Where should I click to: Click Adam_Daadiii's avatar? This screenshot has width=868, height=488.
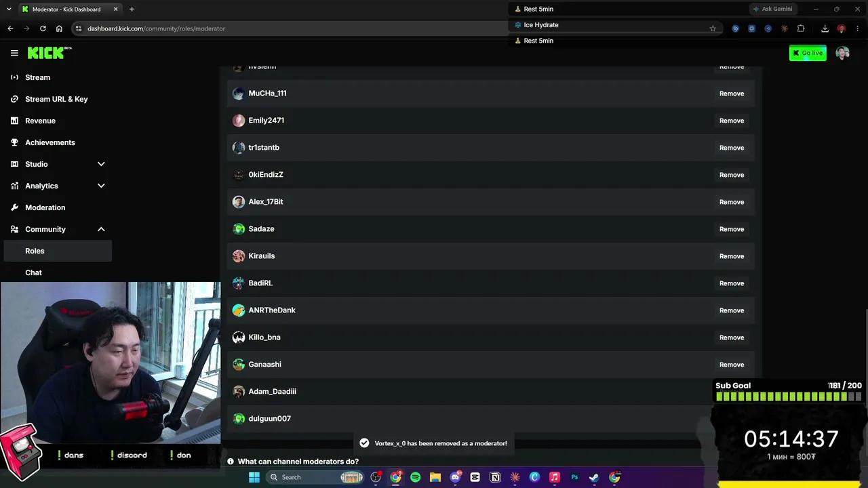click(239, 392)
